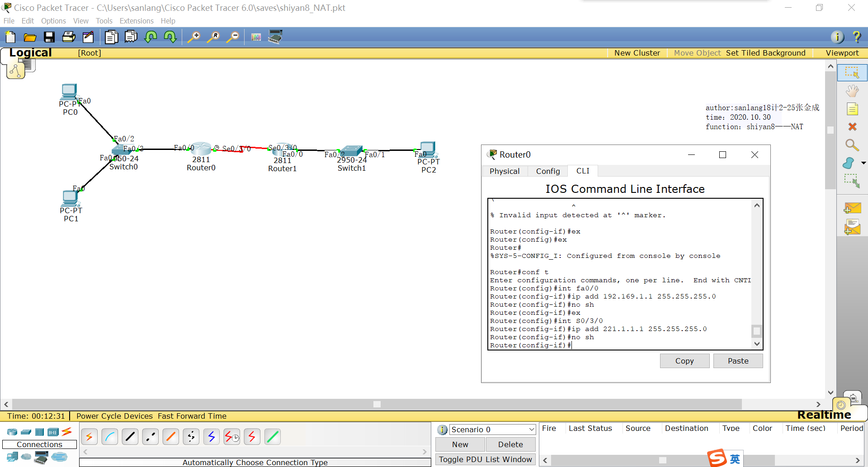Choose the Inspect magnifier tool

coord(852,145)
